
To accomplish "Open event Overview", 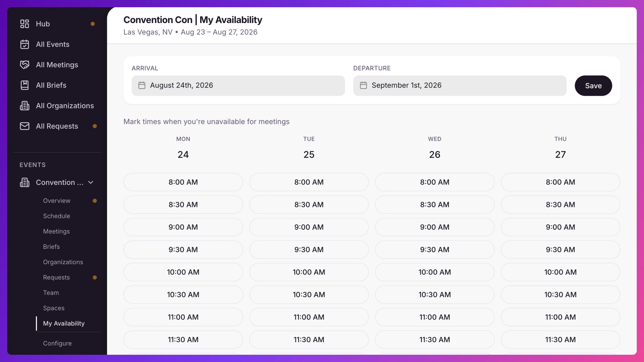I will tap(57, 201).
